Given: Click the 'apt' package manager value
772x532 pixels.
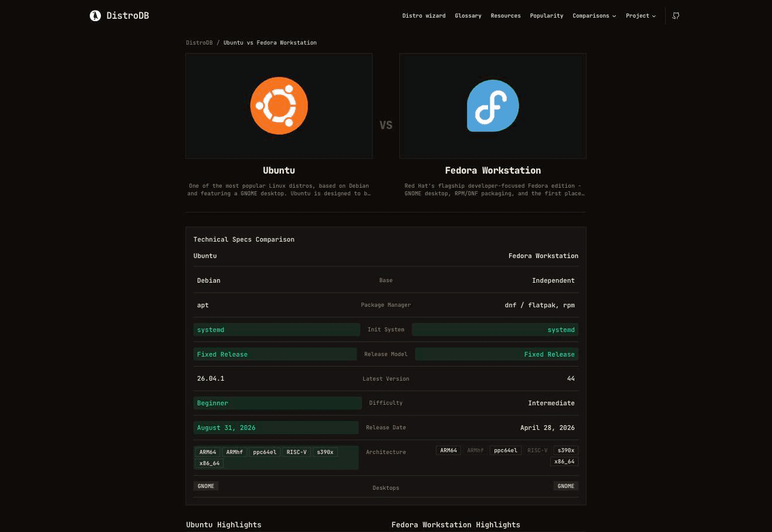Looking at the screenshot, I should pos(203,305).
